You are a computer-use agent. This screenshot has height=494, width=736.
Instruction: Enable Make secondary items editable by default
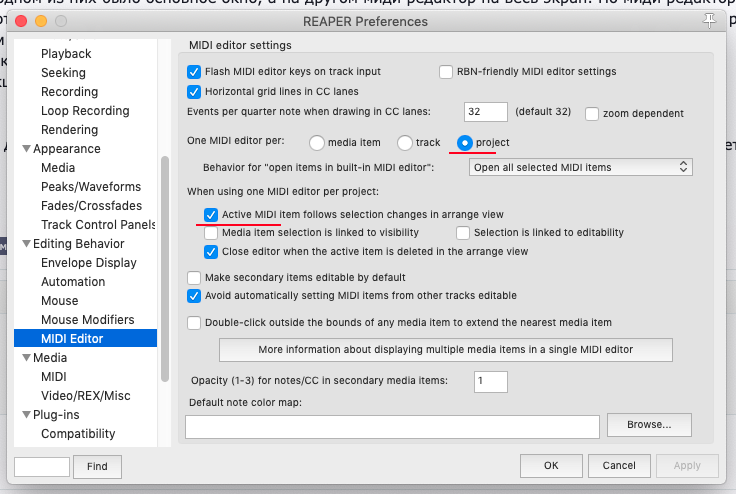[194, 278]
